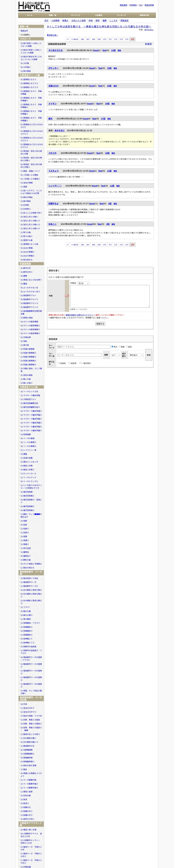Click the 投稿する submit button
This screenshot has height=868, width=174.
click(100, 324)
